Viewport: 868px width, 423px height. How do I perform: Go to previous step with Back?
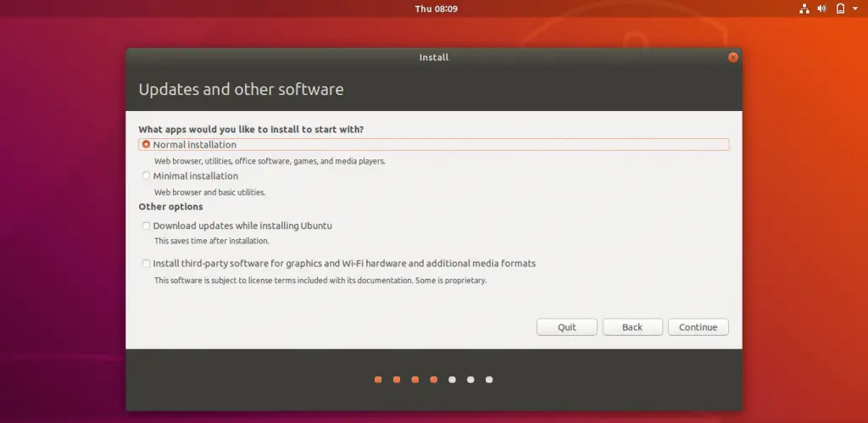coord(632,327)
